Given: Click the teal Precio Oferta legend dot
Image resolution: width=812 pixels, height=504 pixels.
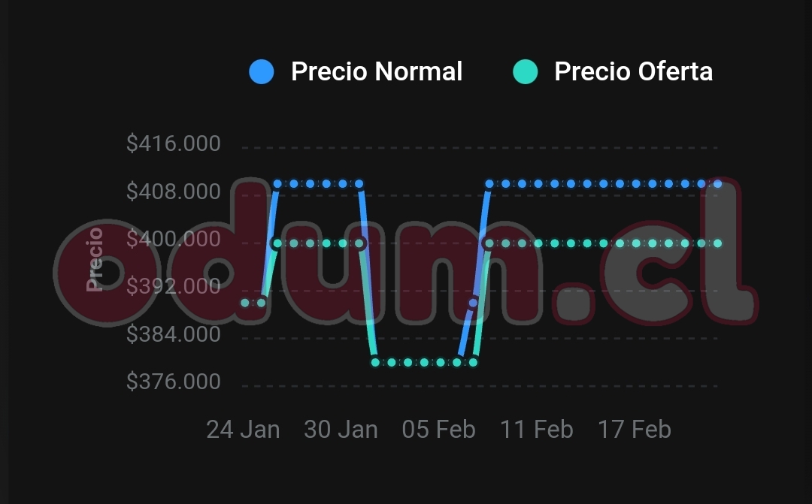Looking at the screenshot, I should (x=525, y=72).
